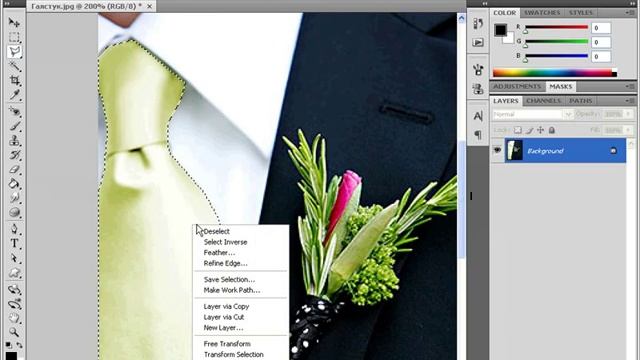Select the Rectangular Marquee tool
Viewport: 640px width, 360px height.
click(x=14, y=37)
